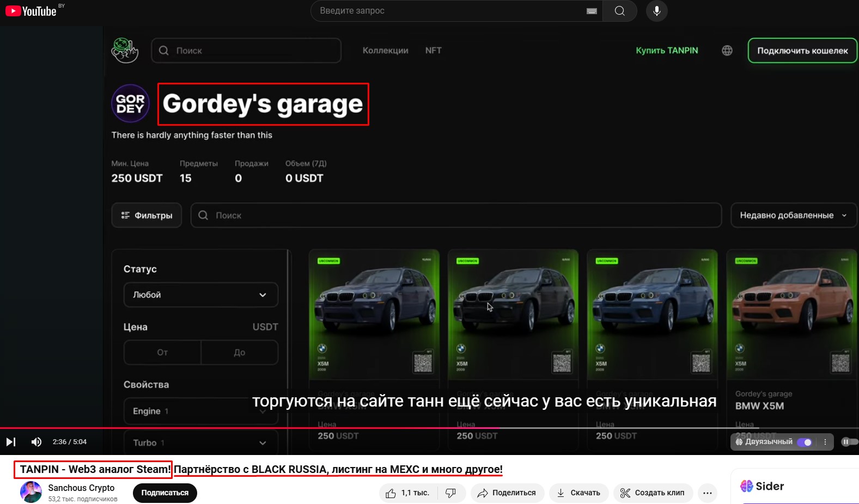Viewport: 859px width, 504px height.
Task: Open the Недавно добавленные sort dropdown
Action: (x=794, y=216)
